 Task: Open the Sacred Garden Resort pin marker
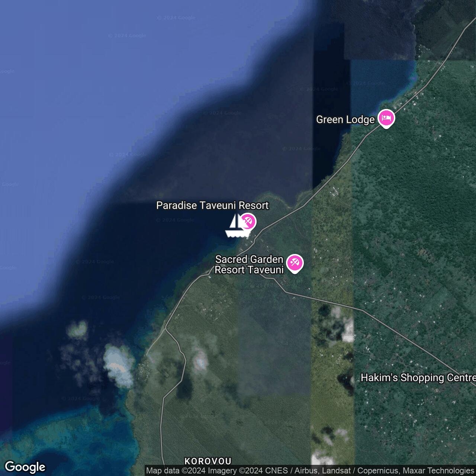pyautogui.click(x=295, y=263)
